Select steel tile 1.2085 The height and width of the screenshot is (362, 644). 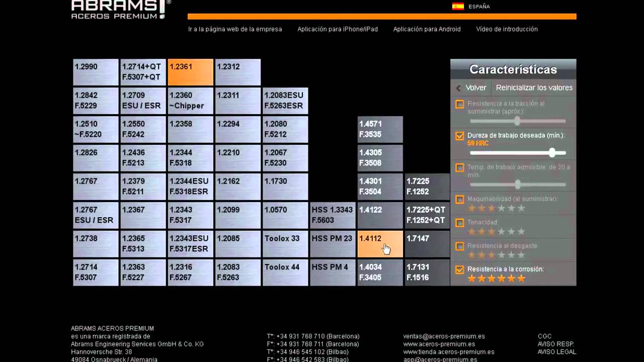coord(238,244)
